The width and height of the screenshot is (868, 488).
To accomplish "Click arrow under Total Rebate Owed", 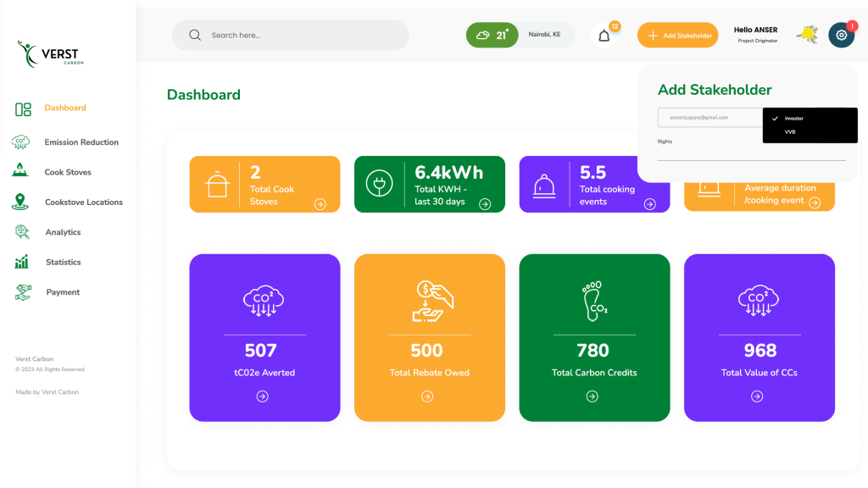I will (x=427, y=396).
